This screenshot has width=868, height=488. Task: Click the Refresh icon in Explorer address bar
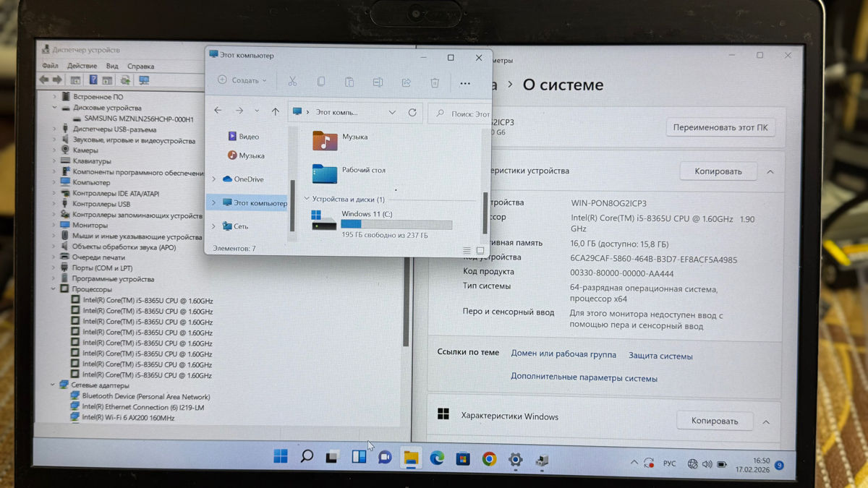[x=412, y=113]
